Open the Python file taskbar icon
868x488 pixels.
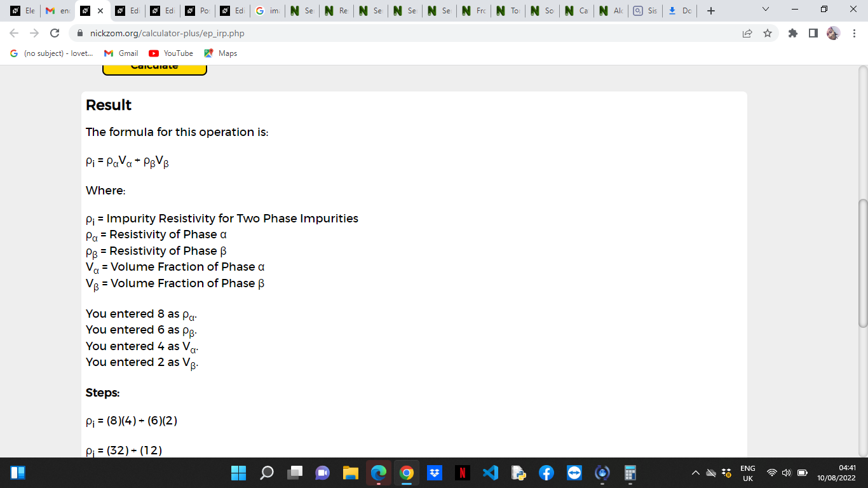tap(519, 473)
